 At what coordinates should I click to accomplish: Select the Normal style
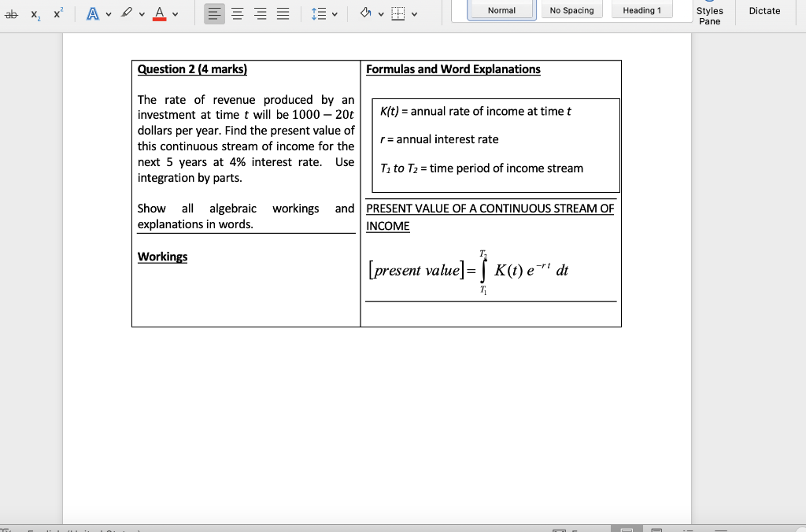click(x=501, y=10)
